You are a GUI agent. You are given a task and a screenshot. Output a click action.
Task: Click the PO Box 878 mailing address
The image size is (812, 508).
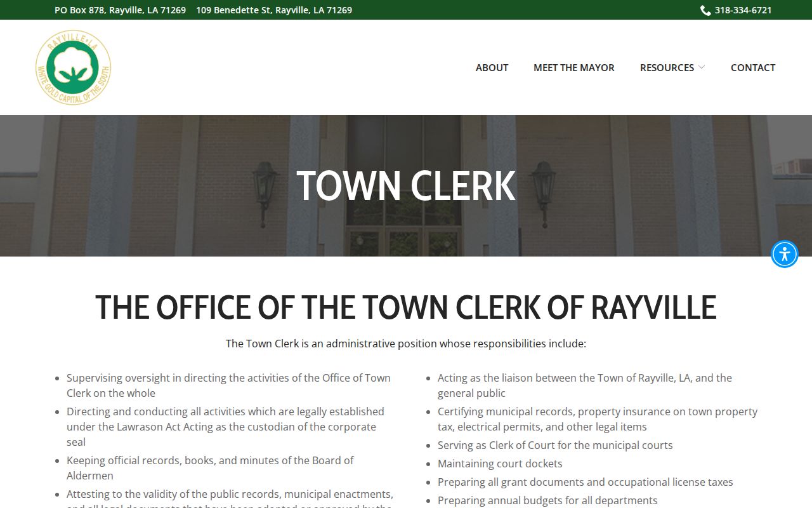(120, 10)
